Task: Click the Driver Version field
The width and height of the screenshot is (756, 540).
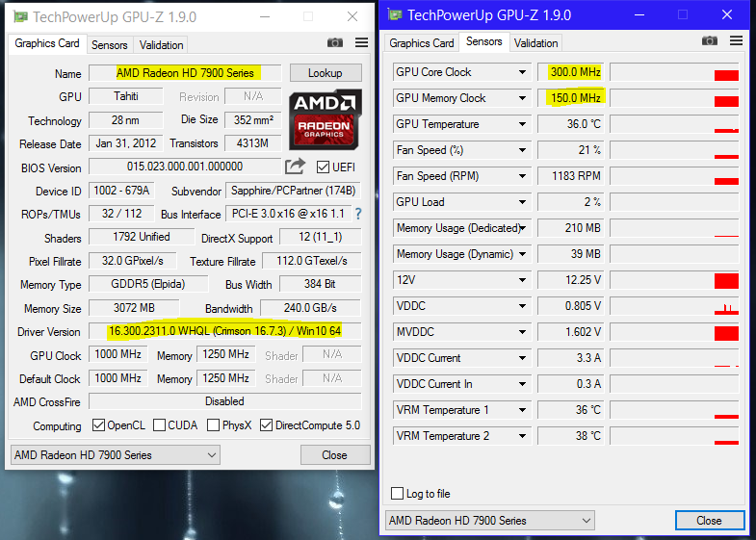Action: [x=224, y=331]
